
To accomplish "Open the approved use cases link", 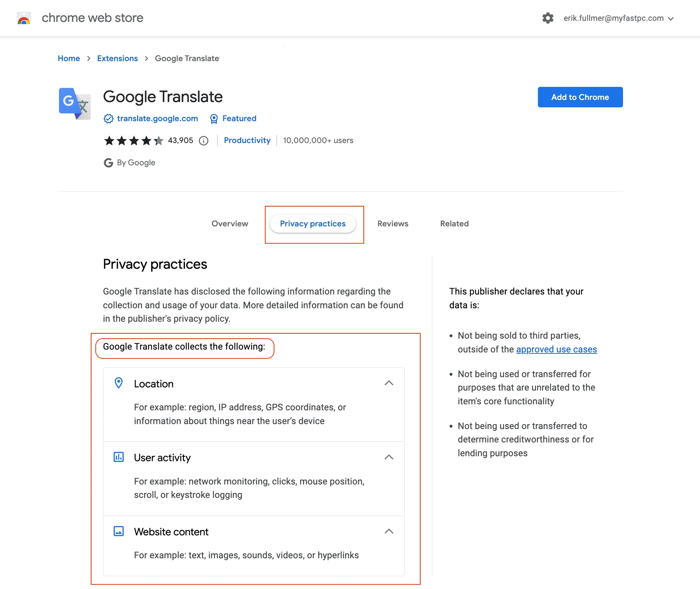I will click(557, 349).
